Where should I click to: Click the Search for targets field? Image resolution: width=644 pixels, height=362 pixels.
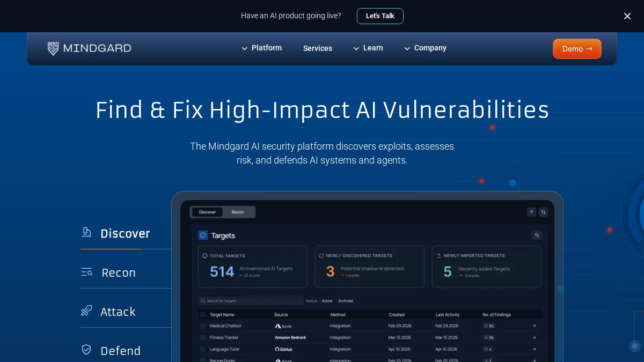click(251, 301)
